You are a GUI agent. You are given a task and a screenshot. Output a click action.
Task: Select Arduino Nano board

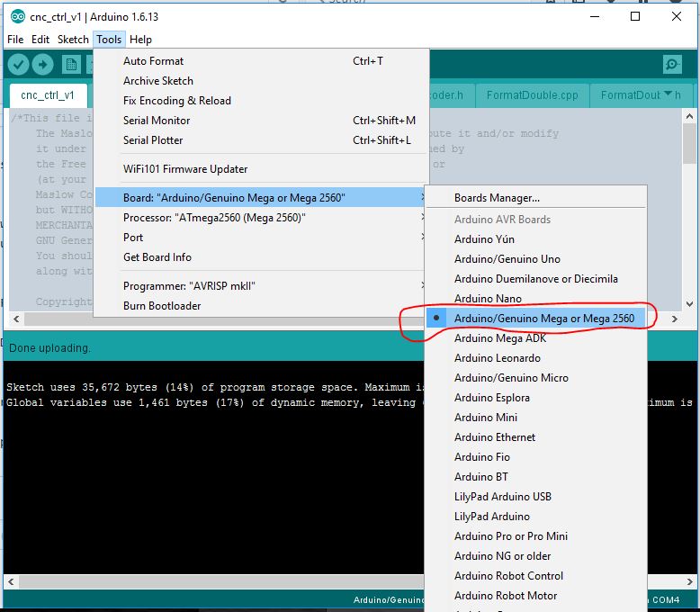535,299
